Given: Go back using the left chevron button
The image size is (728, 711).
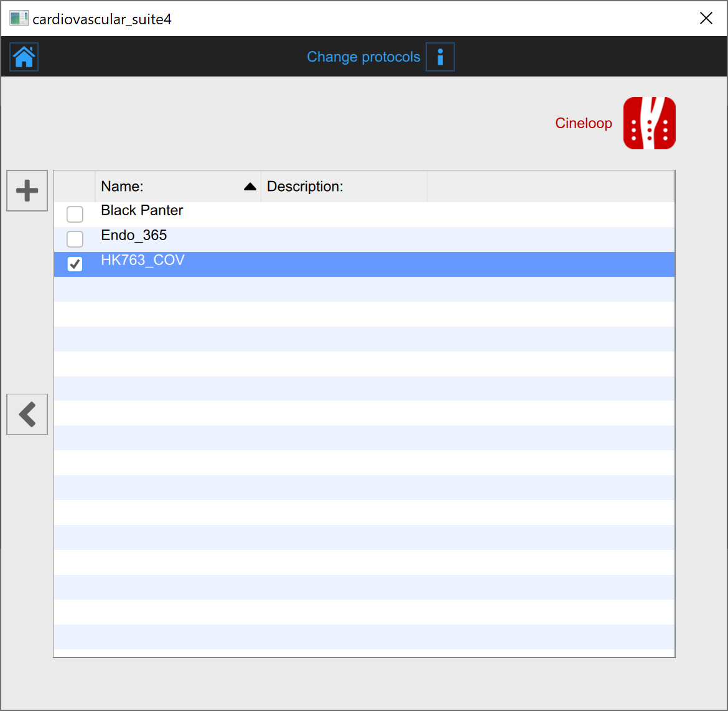Looking at the screenshot, I should (x=27, y=414).
